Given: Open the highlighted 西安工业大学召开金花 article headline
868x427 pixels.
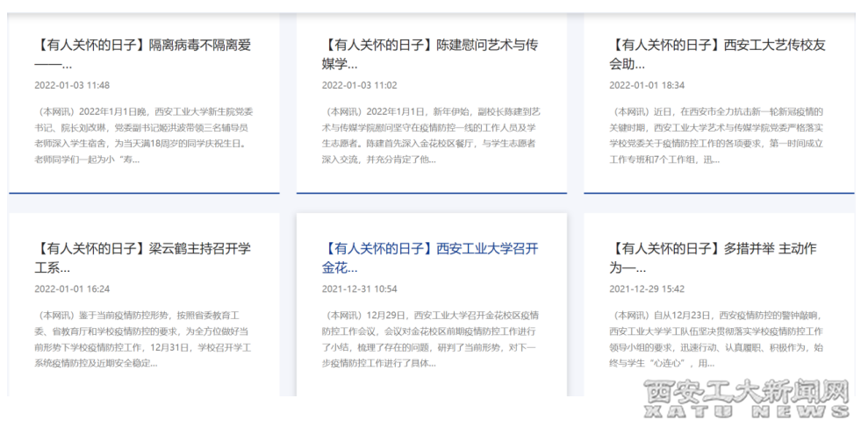Looking at the screenshot, I should [x=430, y=258].
